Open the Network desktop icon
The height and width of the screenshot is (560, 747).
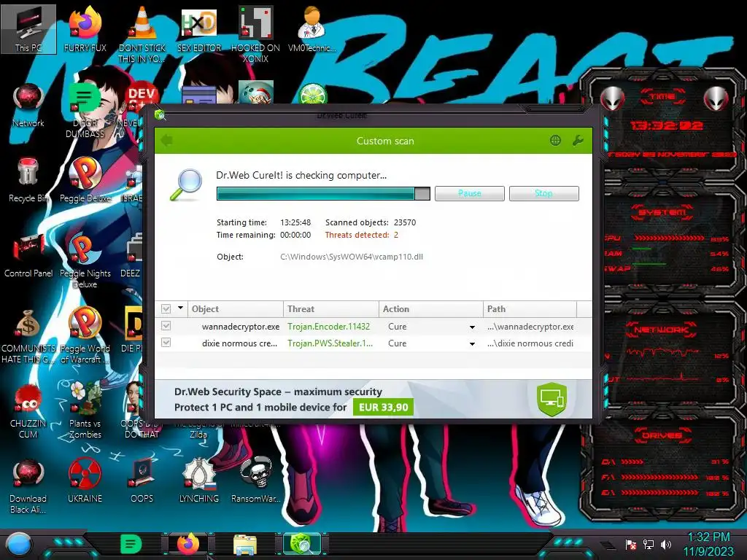click(28, 106)
